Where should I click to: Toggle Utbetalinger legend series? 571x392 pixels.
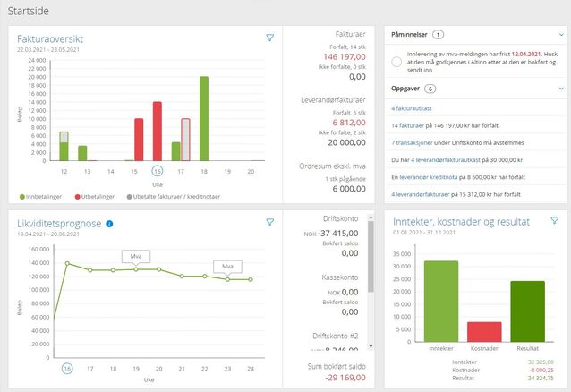(x=94, y=197)
